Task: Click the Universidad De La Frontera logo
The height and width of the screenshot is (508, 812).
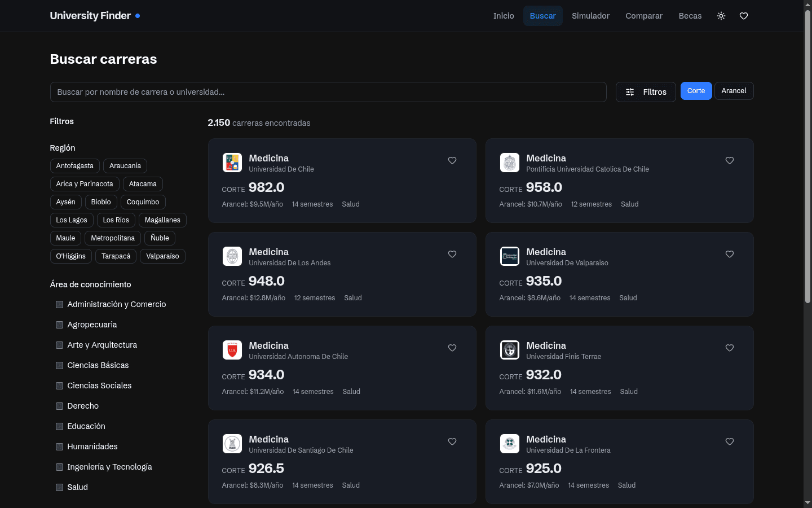Action: [510, 444]
